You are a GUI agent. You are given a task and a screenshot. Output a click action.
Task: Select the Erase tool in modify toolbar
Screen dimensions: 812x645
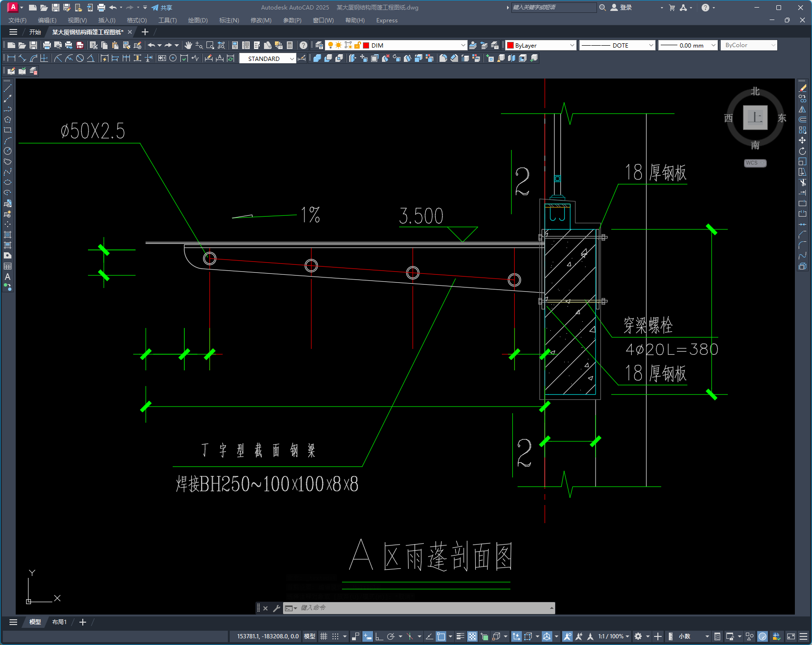(802, 88)
